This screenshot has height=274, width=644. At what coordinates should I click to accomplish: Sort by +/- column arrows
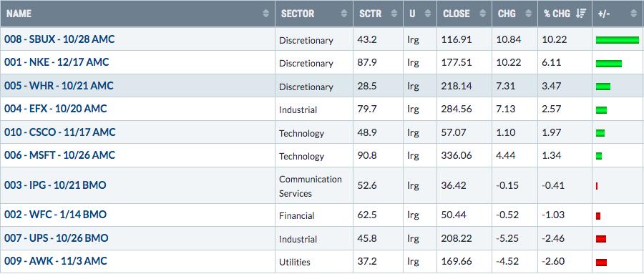tap(635, 14)
